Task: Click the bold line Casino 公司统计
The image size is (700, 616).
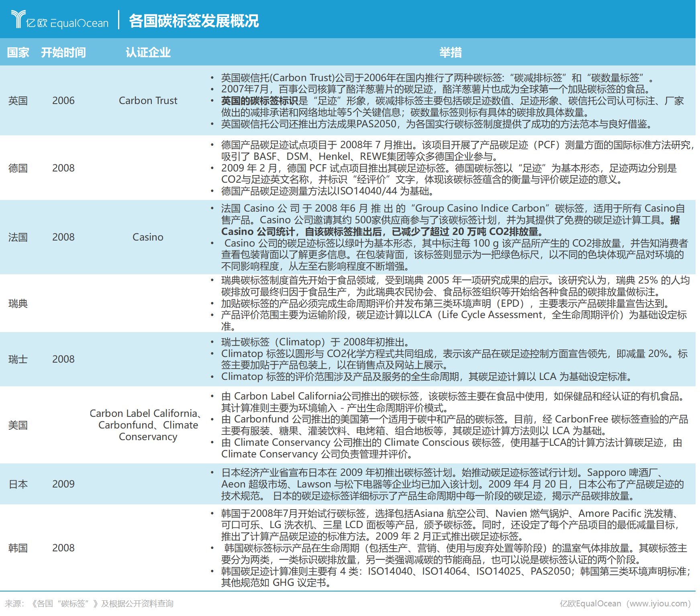Action: click(382, 232)
